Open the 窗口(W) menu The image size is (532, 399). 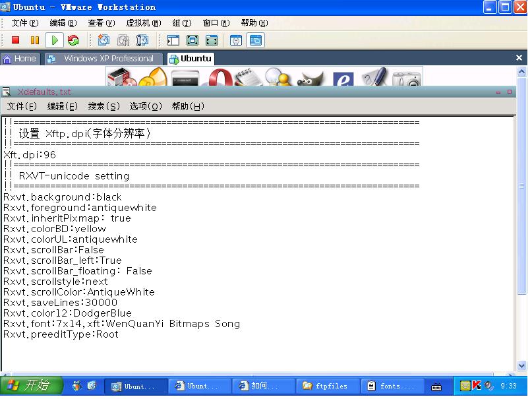[216, 23]
